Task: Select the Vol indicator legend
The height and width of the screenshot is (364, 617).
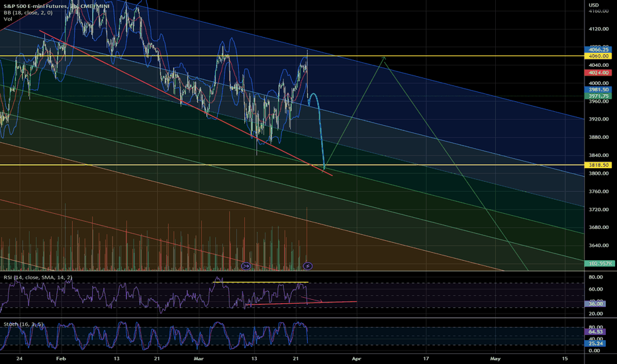Action: click(x=7, y=19)
